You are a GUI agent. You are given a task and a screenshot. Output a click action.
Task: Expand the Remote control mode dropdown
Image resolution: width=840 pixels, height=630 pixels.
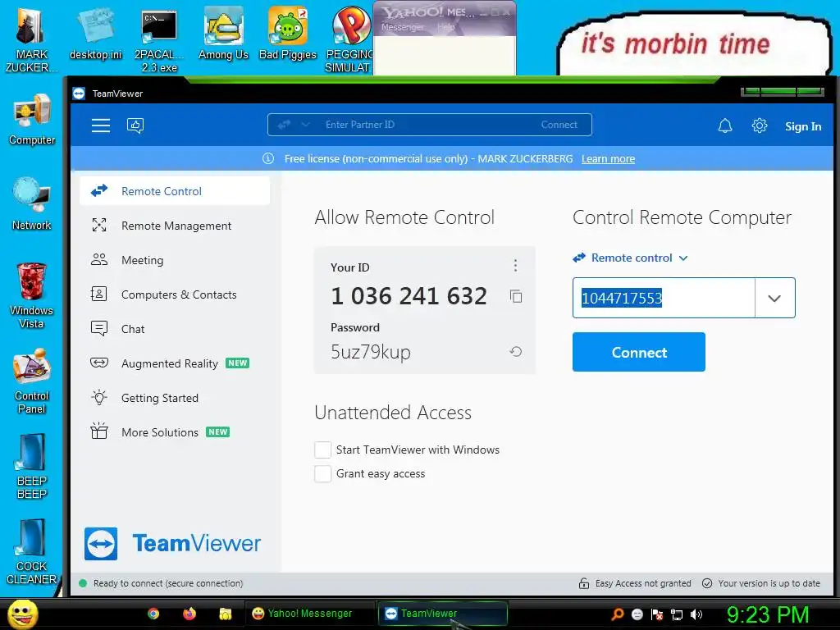[x=683, y=258]
